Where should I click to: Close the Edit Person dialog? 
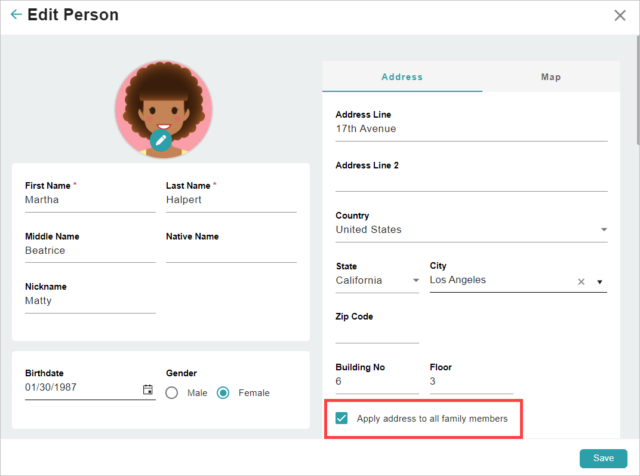[620, 16]
